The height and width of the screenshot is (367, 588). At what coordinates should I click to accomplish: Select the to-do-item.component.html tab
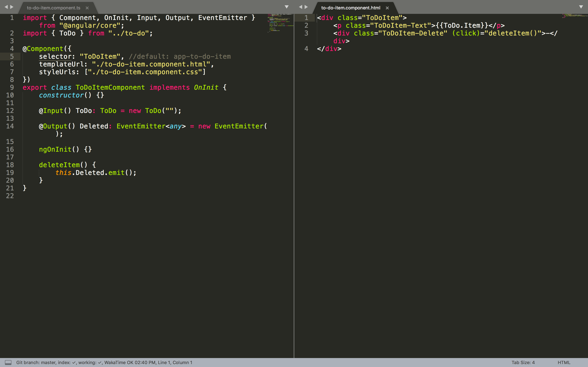coord(350,8)
